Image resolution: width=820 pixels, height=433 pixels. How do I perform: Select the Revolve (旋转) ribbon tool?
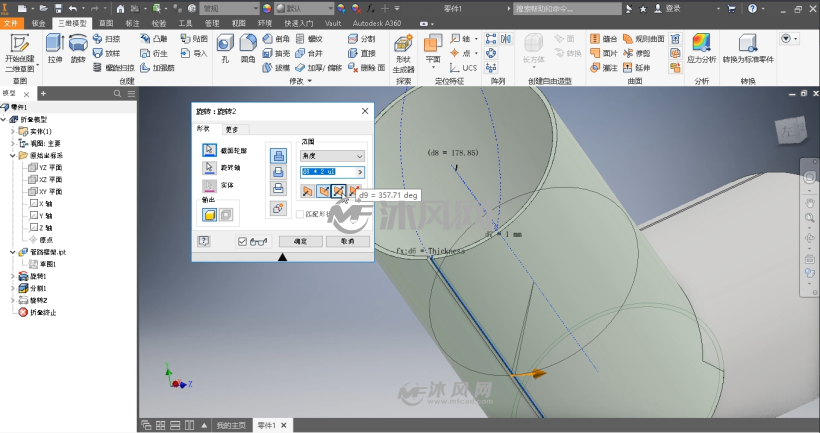point(78,48)
